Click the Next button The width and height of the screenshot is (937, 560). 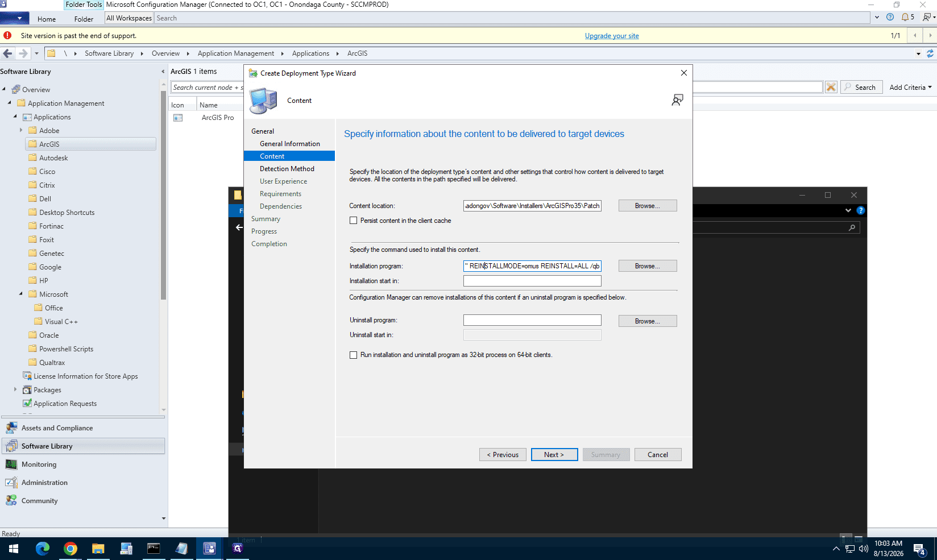(554, 455)
